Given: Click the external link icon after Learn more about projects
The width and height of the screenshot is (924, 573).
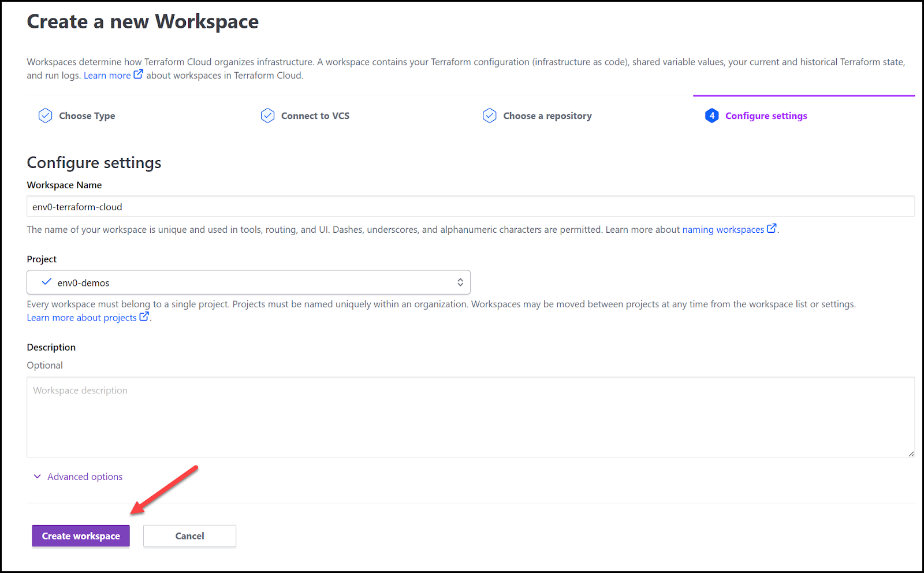Looking at the screenshot, I should [144, 317].
